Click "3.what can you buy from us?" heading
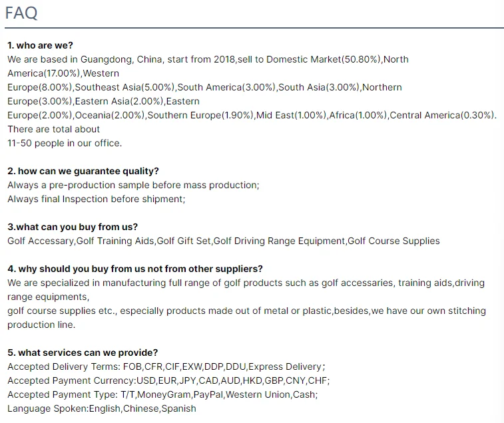The height and width of the screenshot is (423, 504). pos(73,227)
